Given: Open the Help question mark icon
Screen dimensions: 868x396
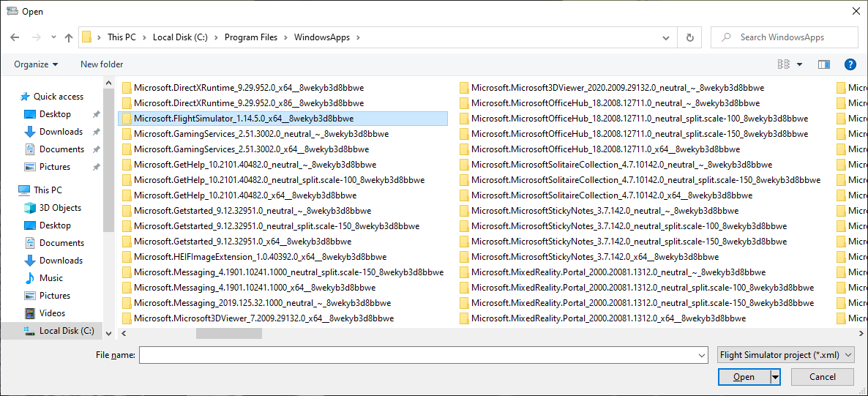Looking at the screenshot, I should coord(850,64).
